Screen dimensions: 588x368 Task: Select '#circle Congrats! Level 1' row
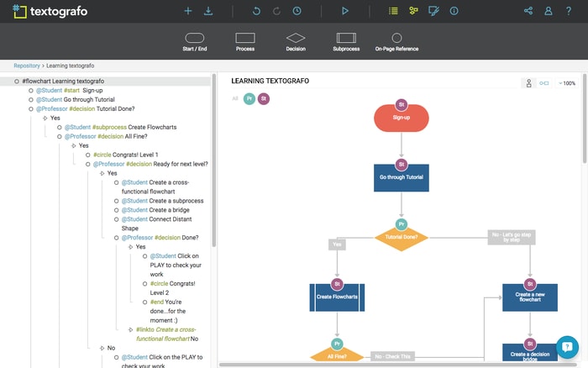point(126,155)
